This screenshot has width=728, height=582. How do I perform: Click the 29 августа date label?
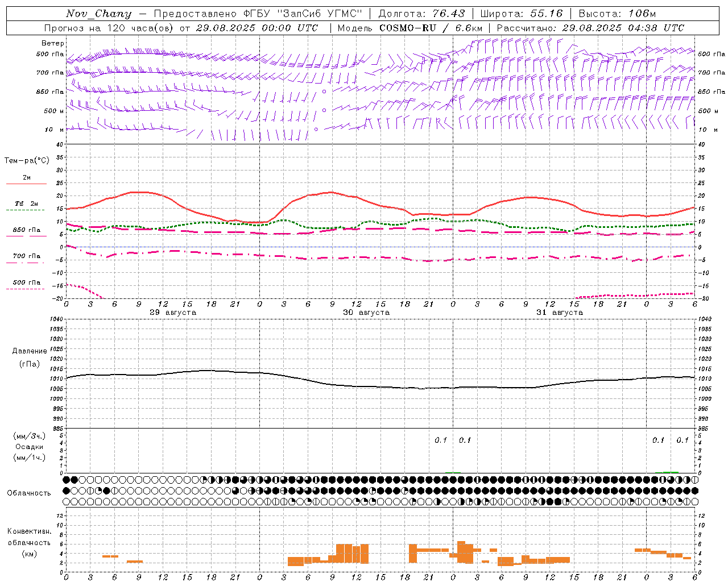(x=173, y=313)
